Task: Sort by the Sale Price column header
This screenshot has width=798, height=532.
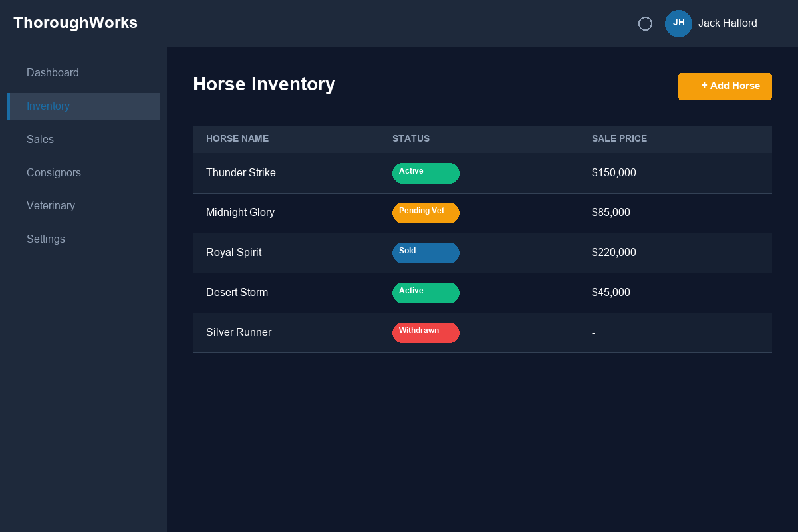Action: pyautogui.click(x=619, y=139)
